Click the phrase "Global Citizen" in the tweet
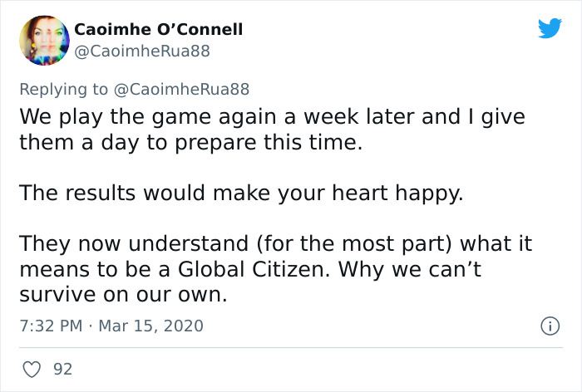The height and width of the screenshot is (392, 582). pyautogui.click(x=271, y=270)
